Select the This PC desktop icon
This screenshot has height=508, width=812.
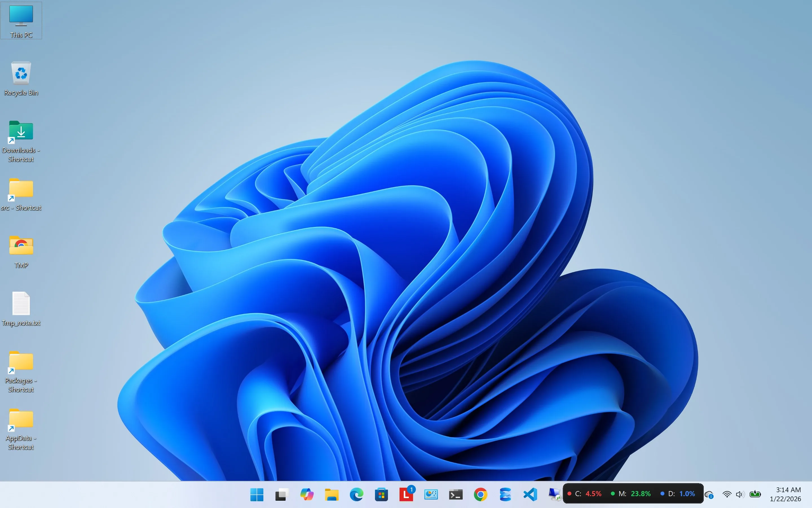(21, 21)
